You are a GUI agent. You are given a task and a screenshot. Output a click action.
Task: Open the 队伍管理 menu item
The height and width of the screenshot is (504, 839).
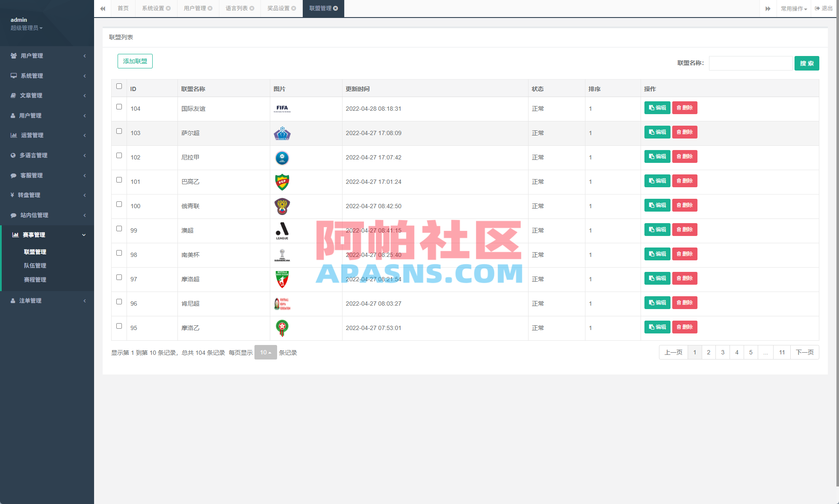pos(35,265)
